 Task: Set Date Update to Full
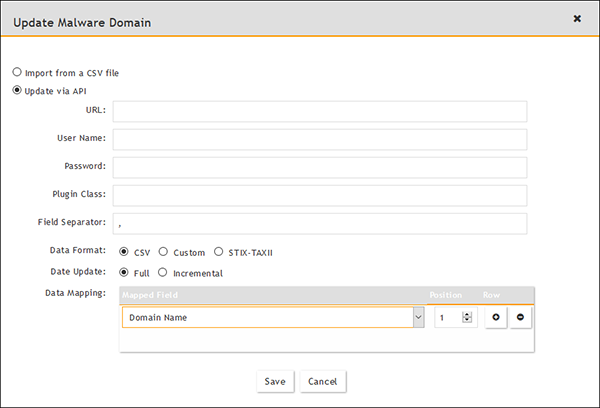point(124,273)
